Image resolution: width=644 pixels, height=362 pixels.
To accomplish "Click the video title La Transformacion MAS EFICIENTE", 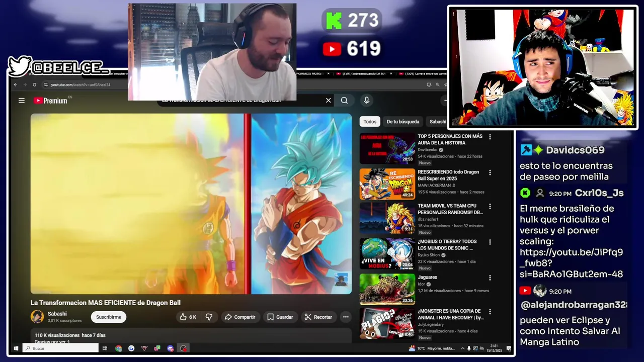I will tap(106, 303).
